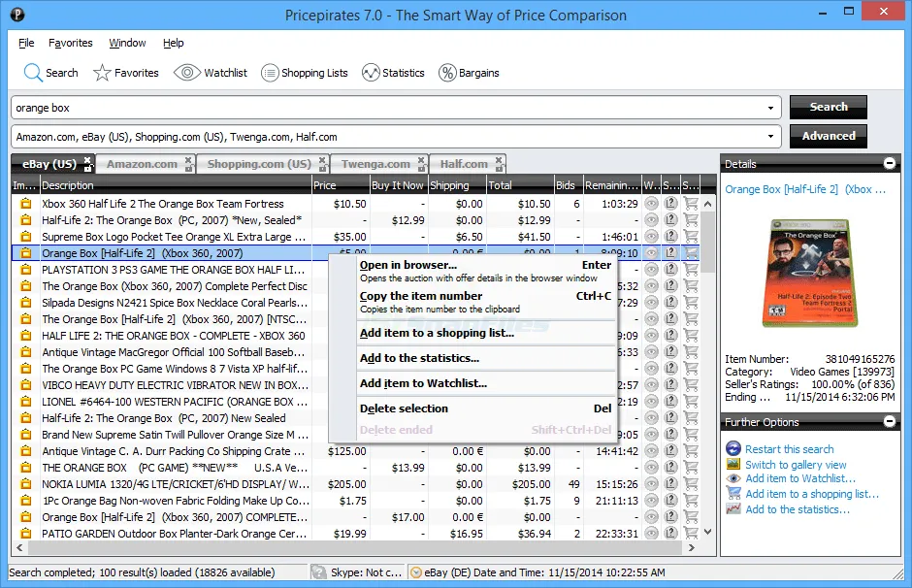Expand the search term history dropdown arrow
Screen dimensions: 912x588
(x=770, y=108)
